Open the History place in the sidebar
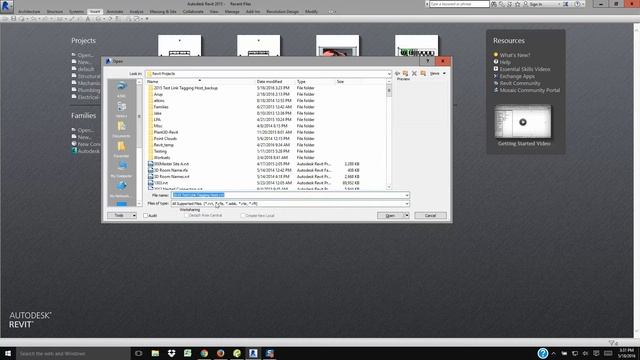The height and width of the screenshot is (360, 640). tap(121, 109)
